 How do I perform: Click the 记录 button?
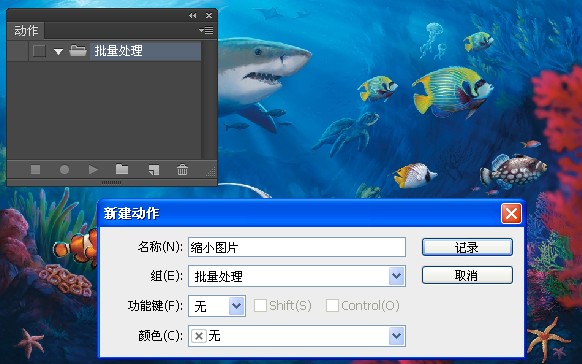pos(467,247)
